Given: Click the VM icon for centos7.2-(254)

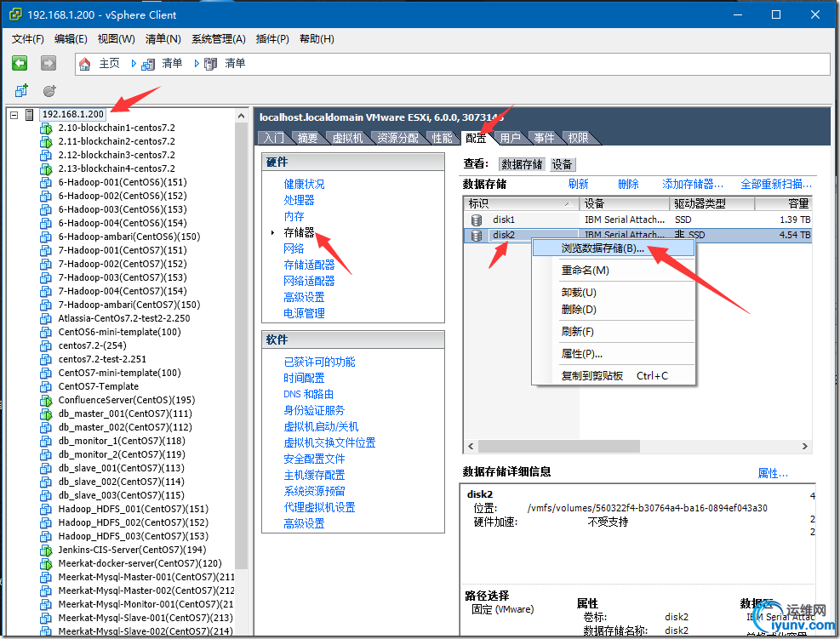Looking at the screenshot, I should [46, 346].
